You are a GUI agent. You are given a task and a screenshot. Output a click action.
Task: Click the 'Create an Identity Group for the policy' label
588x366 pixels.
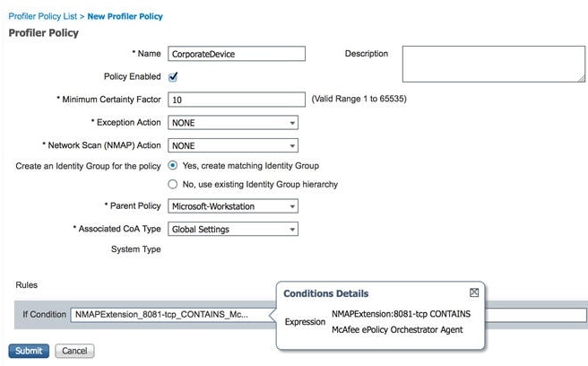click(88, 166)
